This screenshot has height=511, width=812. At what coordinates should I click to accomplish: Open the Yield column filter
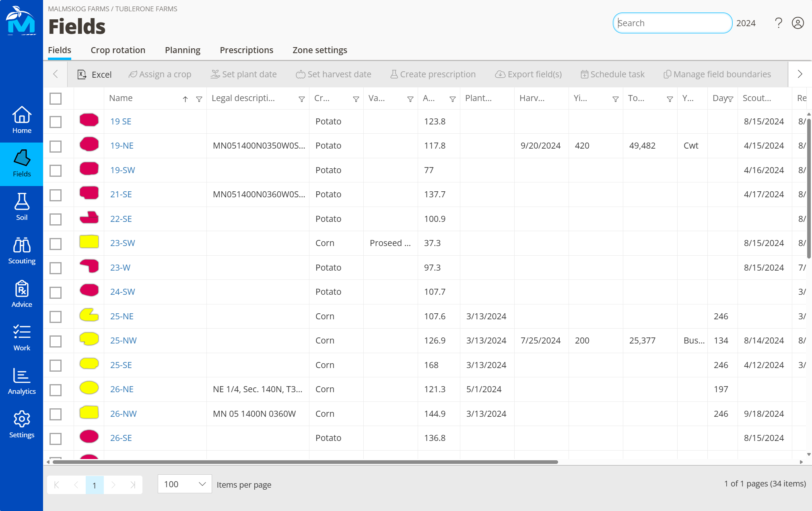(x=616, y=99)
